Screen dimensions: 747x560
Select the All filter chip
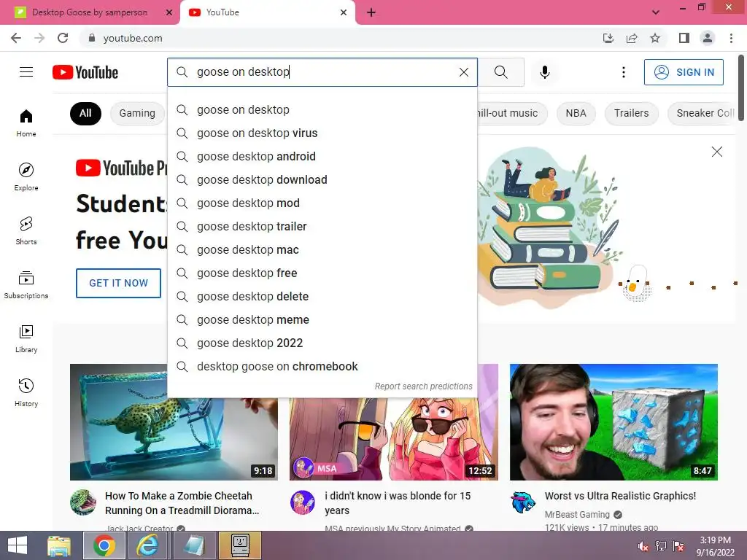pyautogui.click(x=85, y=113)
